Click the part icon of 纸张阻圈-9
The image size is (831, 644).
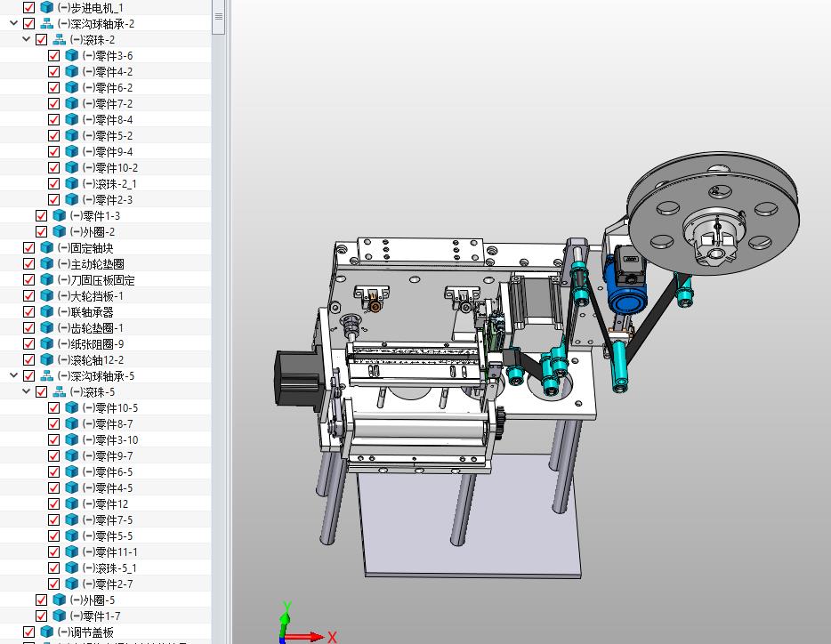coord(47,343)
